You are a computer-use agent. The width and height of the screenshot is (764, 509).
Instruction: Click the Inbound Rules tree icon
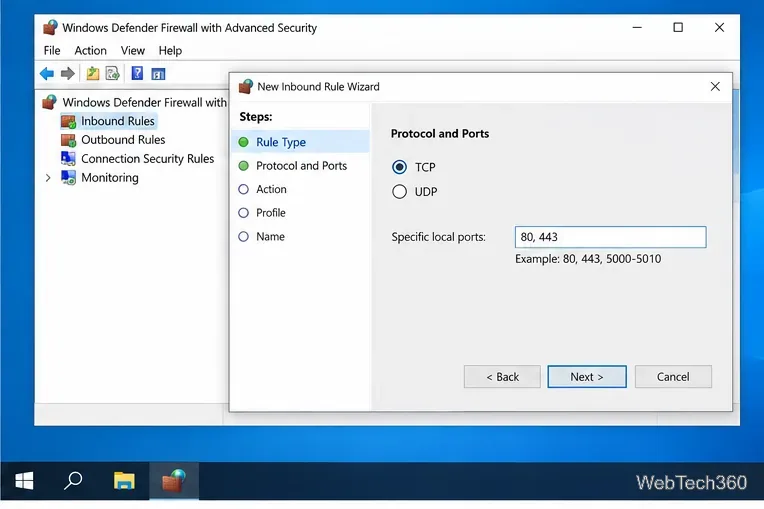pyautogui.click(x=68, y=121)
